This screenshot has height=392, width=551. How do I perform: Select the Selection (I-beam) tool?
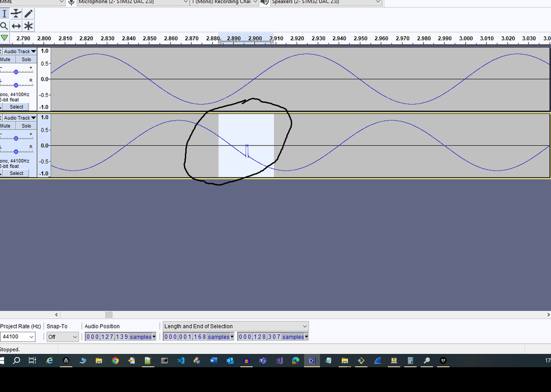pyautogui.click(x=4, y=14)
